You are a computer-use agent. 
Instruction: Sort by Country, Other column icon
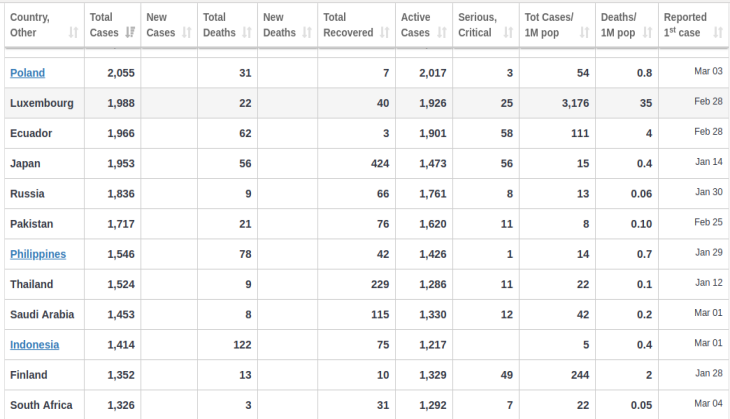coord(74,33)
